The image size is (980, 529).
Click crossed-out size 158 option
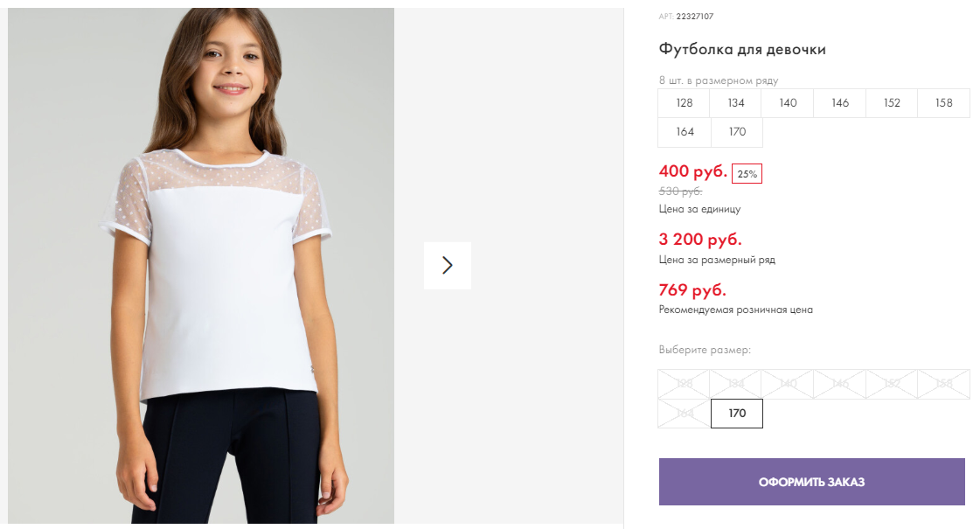[x=944, y=384]
